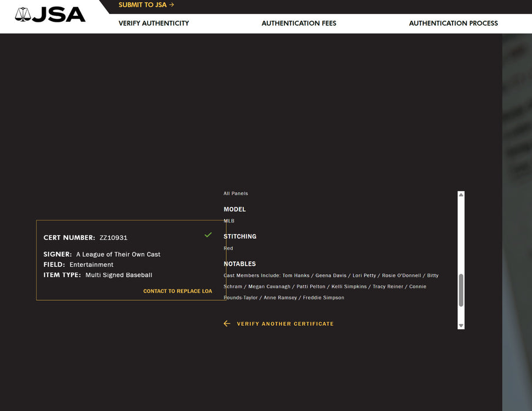Click the Freddie Simpson name in notables
Viewport: 532px width, 411px height.
click(x=323, y=298)
